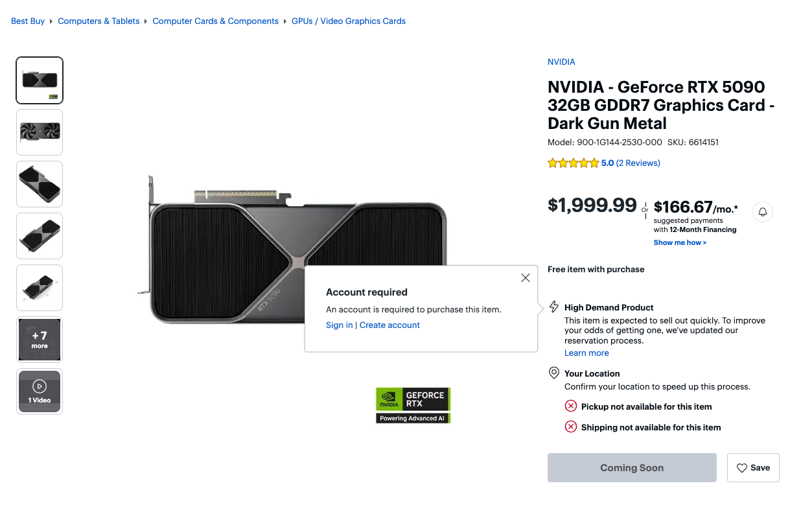Select the fifth product thumbnail
The width and height of the screenshot is (812, 514).
click(x=40, y=288)
